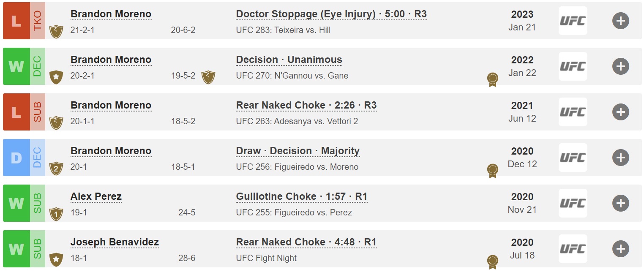Click the award ribbon icon on UFC 270 row
Screen dimensions: 644x272
492,79
